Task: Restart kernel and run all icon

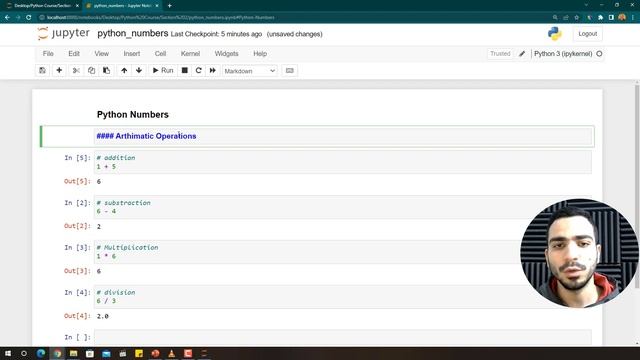Action: (213, 71)
